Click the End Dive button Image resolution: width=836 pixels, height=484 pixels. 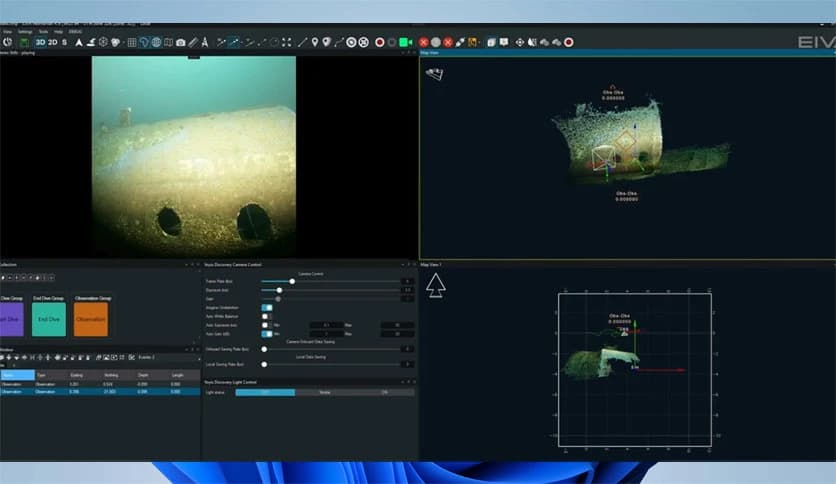pos(49,319)
